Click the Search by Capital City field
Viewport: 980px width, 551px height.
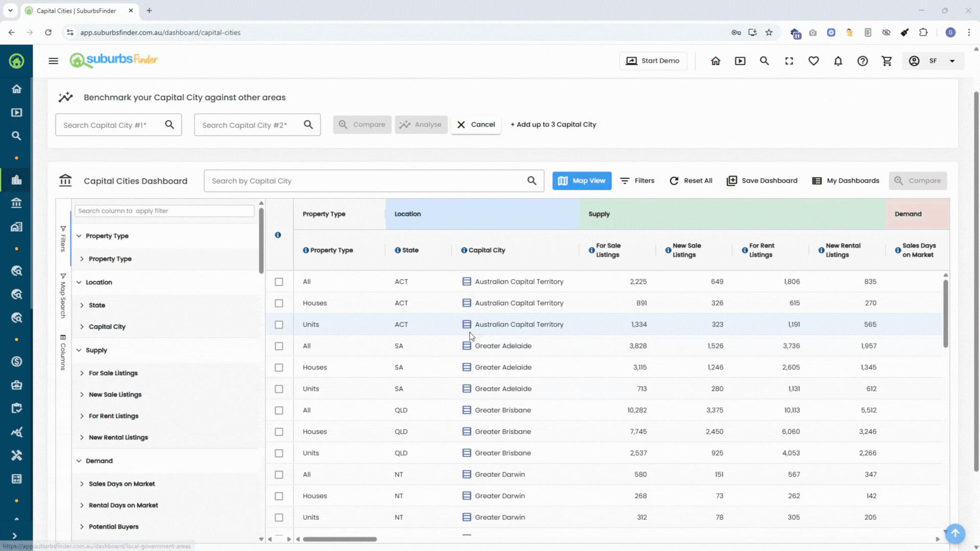(367, 181)
